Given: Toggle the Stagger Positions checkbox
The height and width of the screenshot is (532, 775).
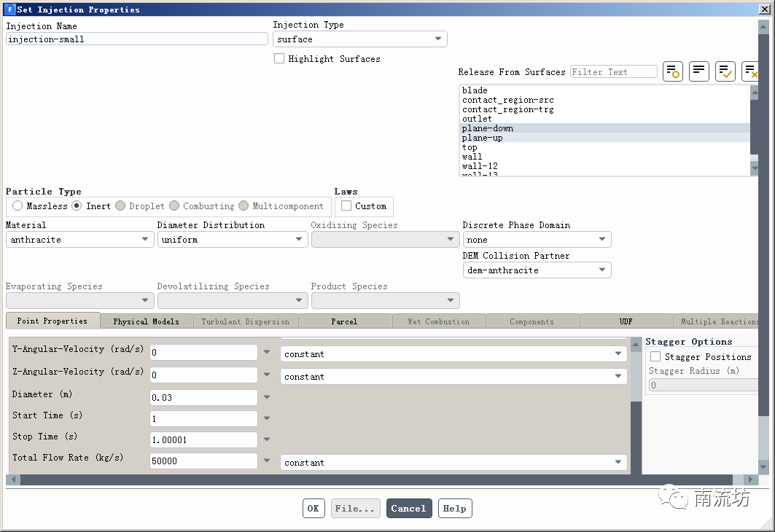Looking at the screenshot, I should [655, 357].
